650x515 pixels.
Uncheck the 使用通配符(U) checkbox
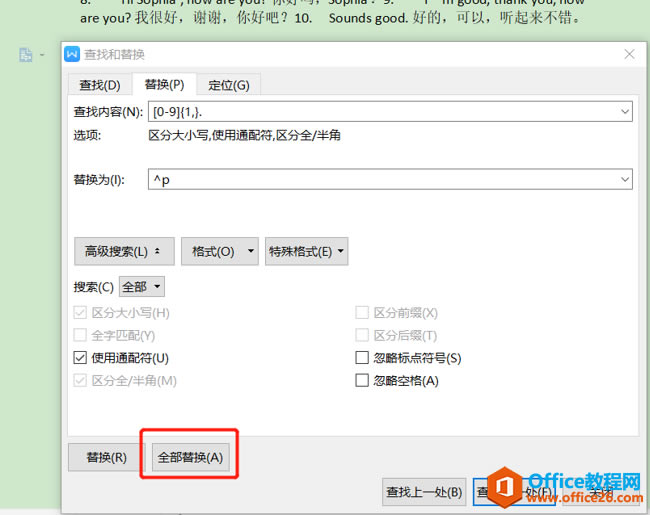click(80, 358)
